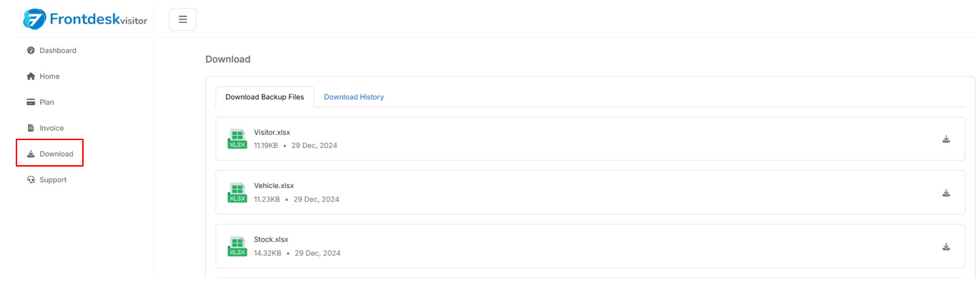980x291 pixels.
Task: Select the Plan sidebar label
Action: pyautogui.click(x=46, y=102)
